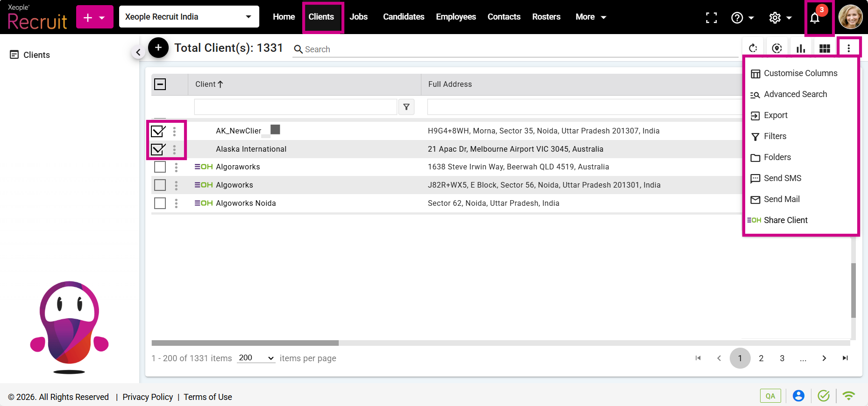Select Share Client menu option
The height and width of the screenshot is (406, 868).
785,220
